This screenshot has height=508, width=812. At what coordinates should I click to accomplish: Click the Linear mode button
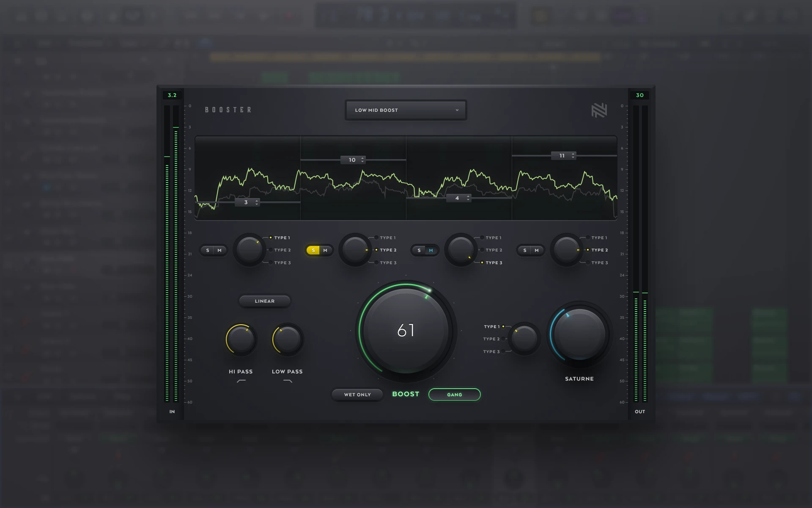pos(265,301)
